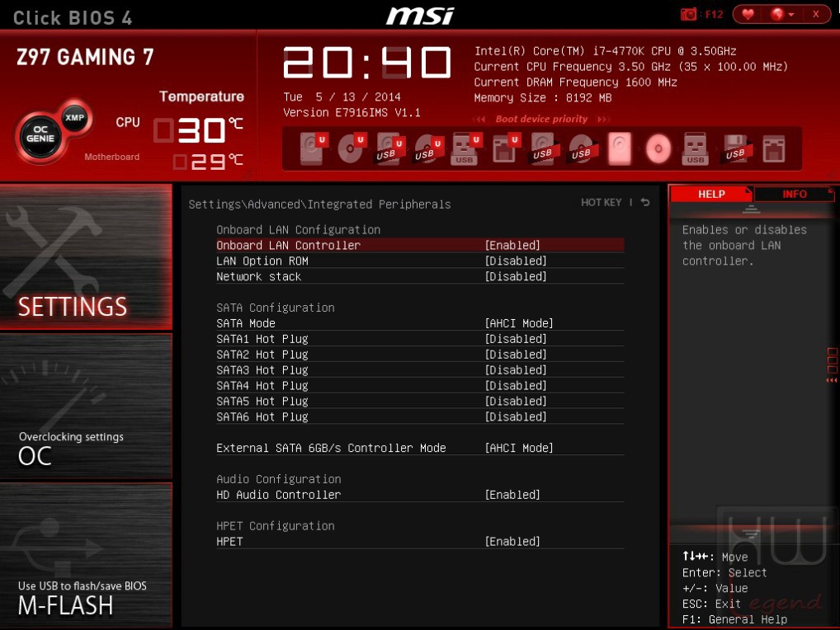Toggle Network stack Disabled value
The width and height of the screenshot is (840, 630).
pos(516,276)
